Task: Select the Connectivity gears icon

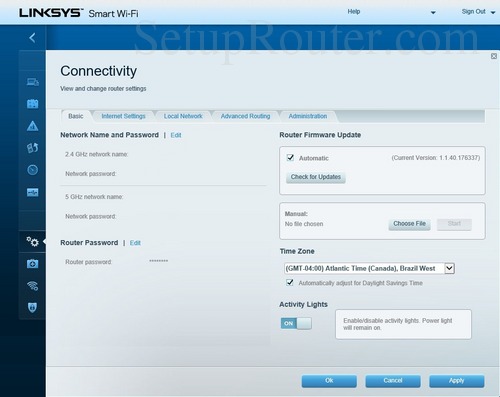Action: click(32, 241)
